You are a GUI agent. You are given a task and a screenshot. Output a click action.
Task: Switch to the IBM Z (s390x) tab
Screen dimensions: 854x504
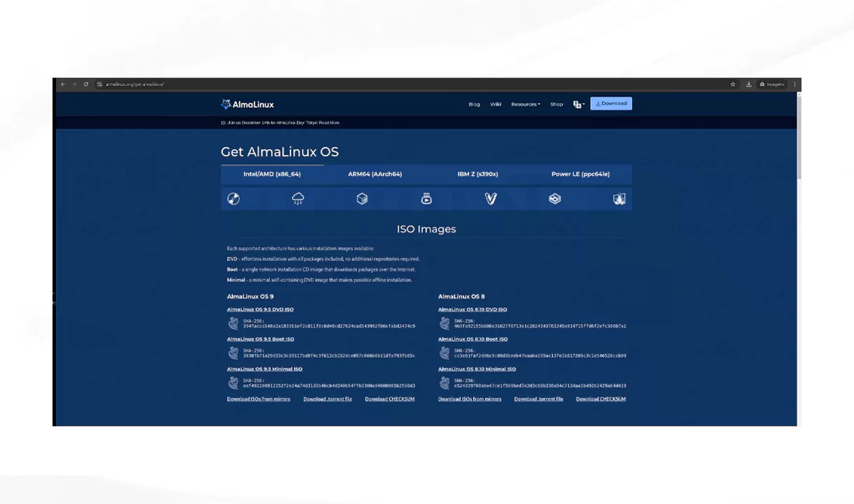(478, 174)
